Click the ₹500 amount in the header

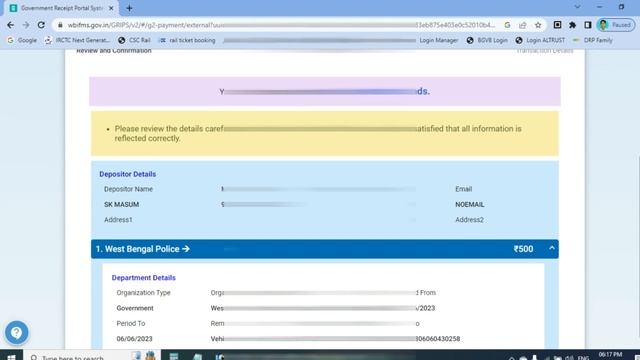[x=523, y=249]
